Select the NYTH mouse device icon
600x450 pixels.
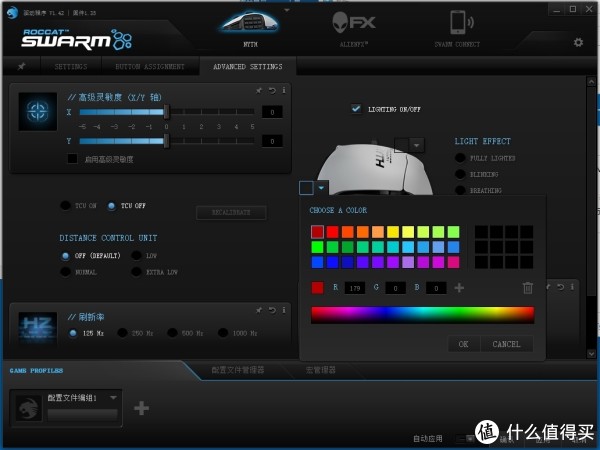tap(250, 22)
